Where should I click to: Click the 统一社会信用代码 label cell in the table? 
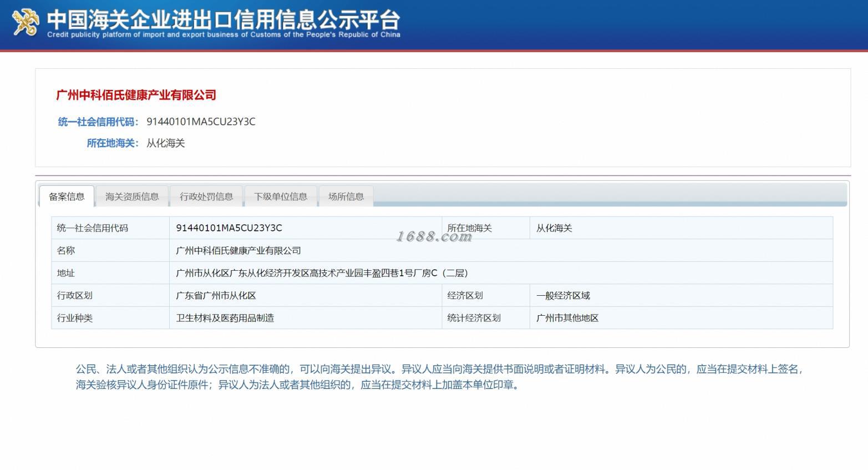(x=110, y=228)
